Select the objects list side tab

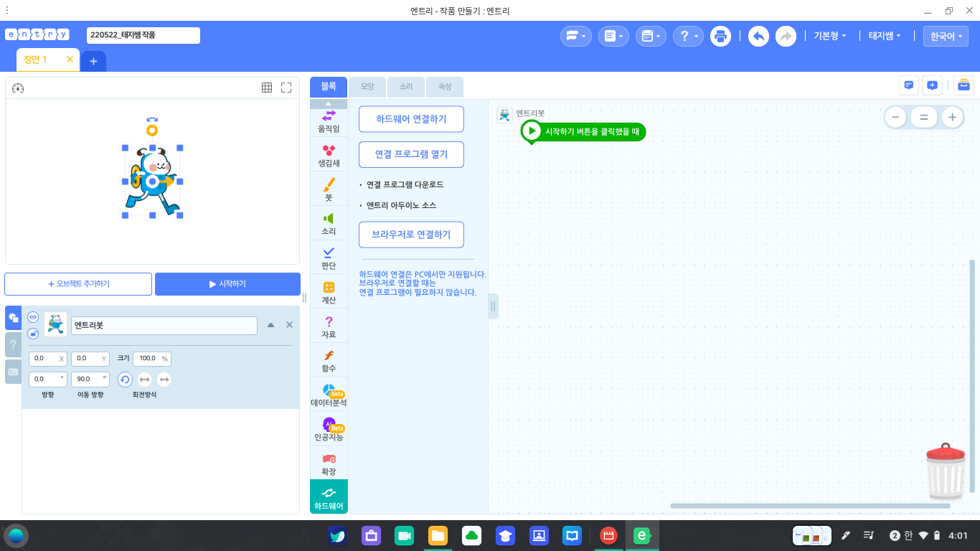coord(13,318)
